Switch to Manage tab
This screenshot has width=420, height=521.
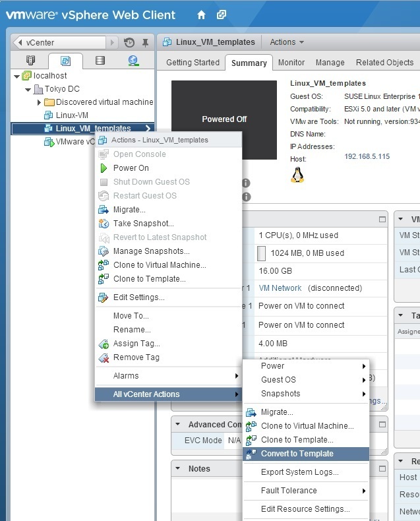tap(330, 63)
